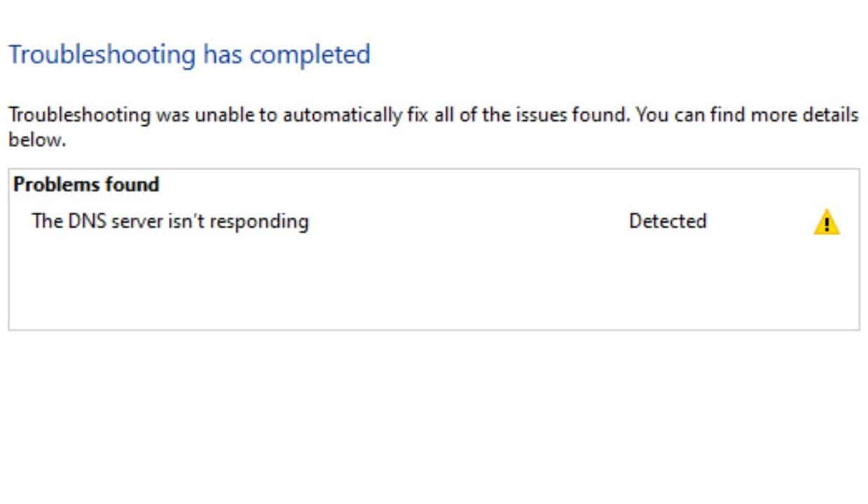Click the alert icon beside Detected status
Screen dimensions: 868x504
[827, 221]
